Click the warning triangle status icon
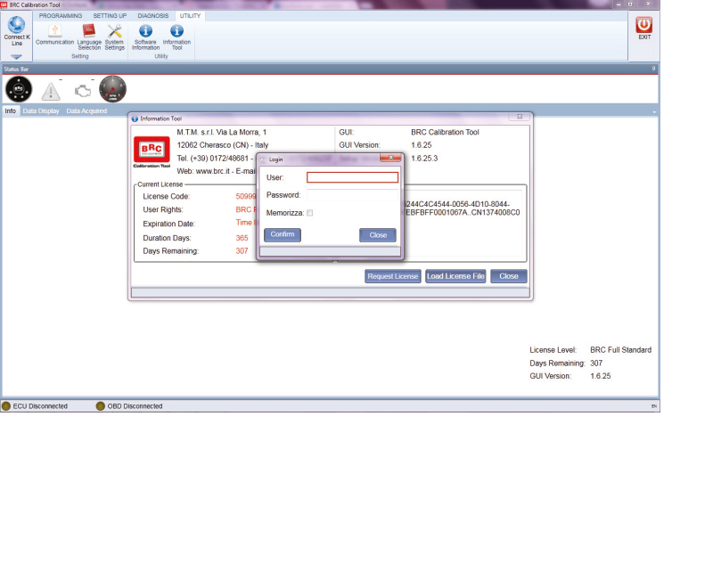 pos(51,90)
